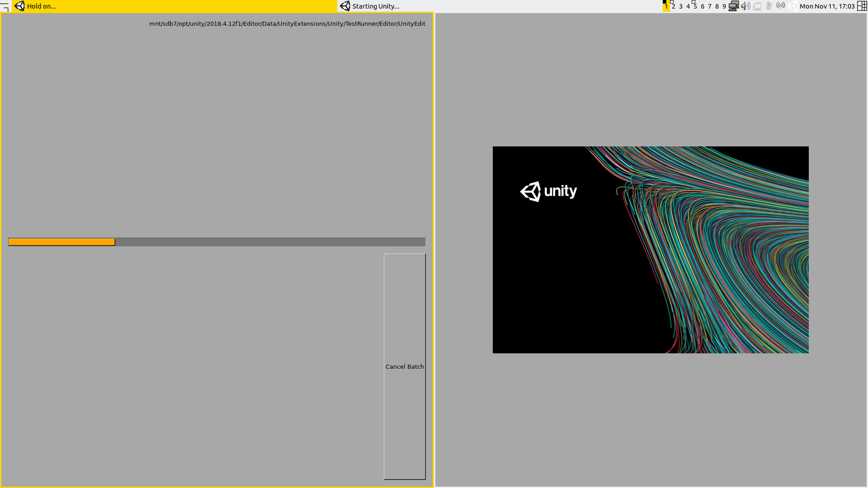Select the 'Hold on...' window title tab
868x488 pixels.
[x=175, y=6]
